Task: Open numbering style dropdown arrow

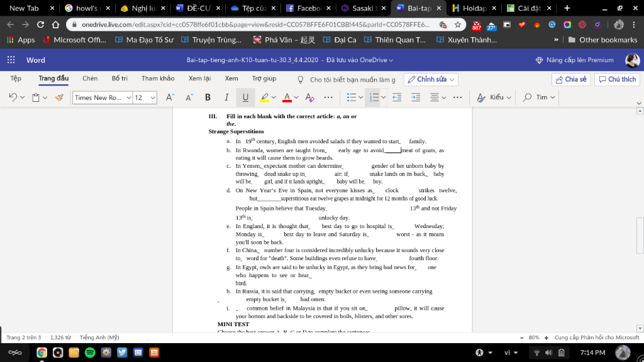Action: click(383, 97)
